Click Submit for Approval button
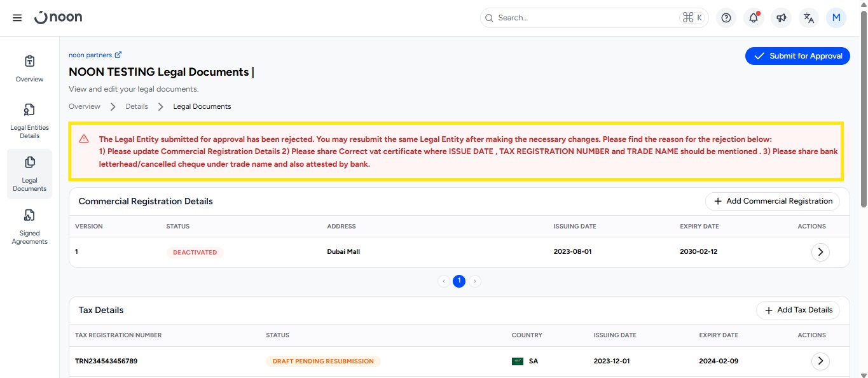The width and height of the screenshot is (868, 378). pyautogui.click(x=797, y=56)
